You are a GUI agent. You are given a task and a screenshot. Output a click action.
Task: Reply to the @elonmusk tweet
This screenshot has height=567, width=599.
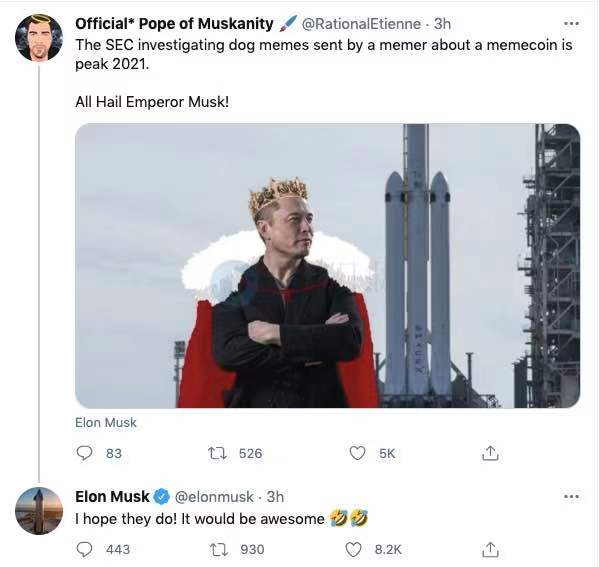pos(84,549)
